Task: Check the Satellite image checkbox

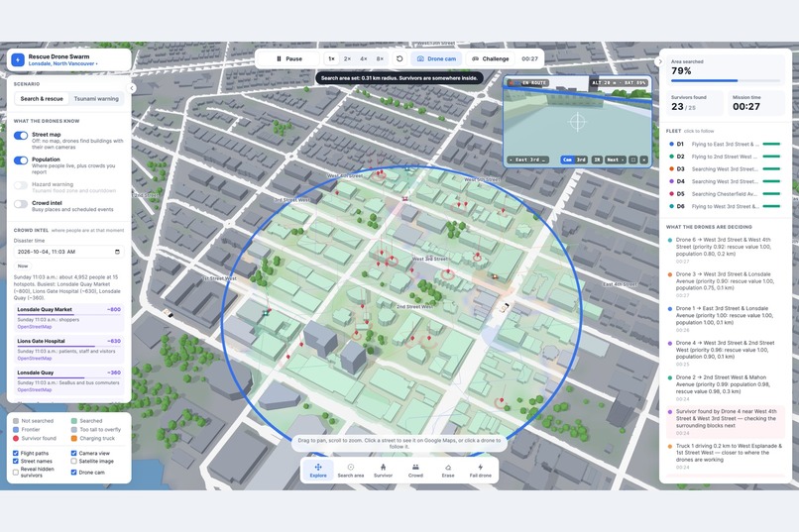Action: pyautogui.click(x=74, y=462)
